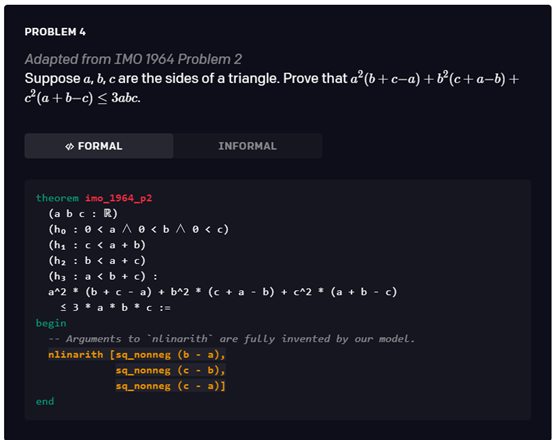Select the FORMAL tab

coord(99,146)
